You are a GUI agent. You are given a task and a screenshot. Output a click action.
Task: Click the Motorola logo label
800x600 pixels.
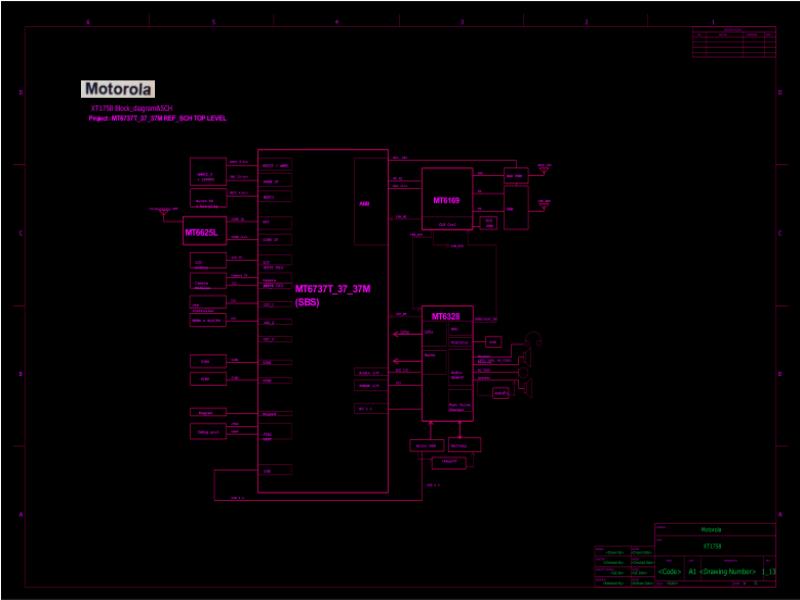[x=118, y=89]
